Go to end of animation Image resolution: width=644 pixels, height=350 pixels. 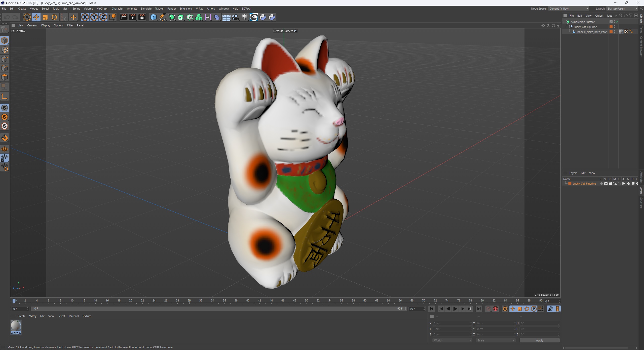479,309
